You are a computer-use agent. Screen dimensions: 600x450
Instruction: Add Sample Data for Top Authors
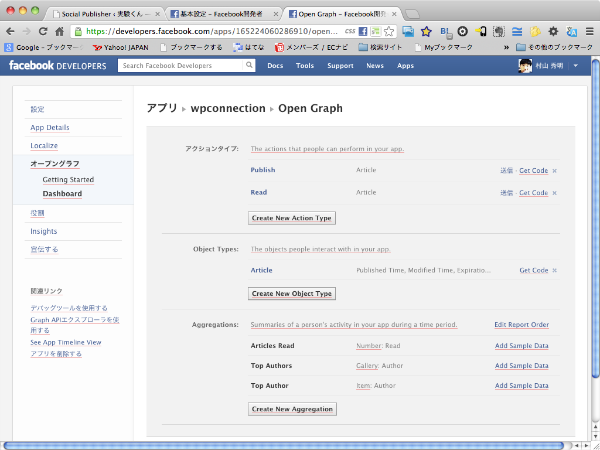click(522, 365)
